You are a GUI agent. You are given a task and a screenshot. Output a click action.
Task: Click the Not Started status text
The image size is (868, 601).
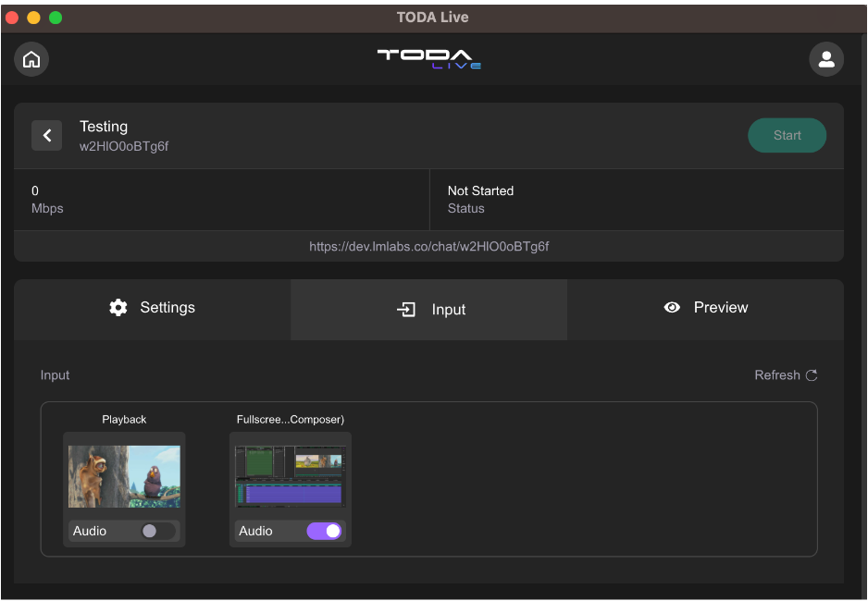pyautogui.click(x=480, y=191)
